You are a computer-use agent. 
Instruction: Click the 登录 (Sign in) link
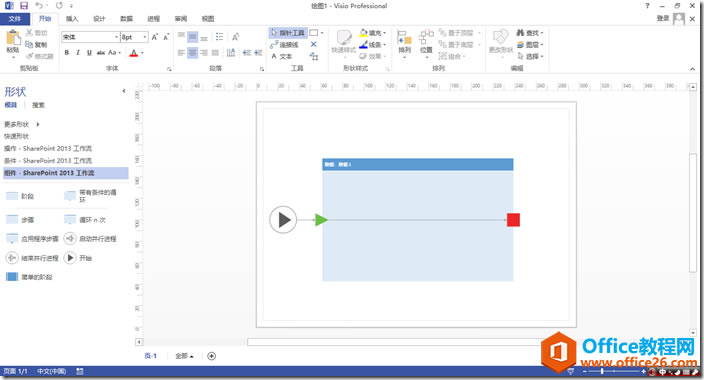[x=663, y=18]
